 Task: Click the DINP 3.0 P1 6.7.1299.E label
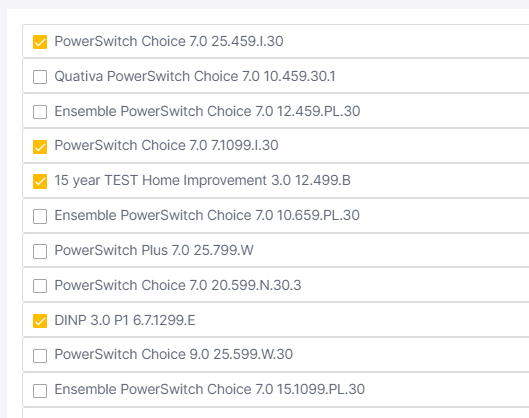pyautogui.click(x=125, y=320)
